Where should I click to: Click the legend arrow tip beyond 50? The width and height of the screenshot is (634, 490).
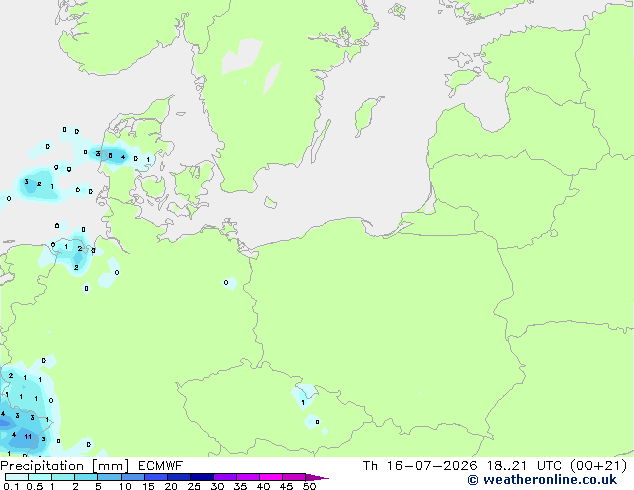[x=317, y=477]
